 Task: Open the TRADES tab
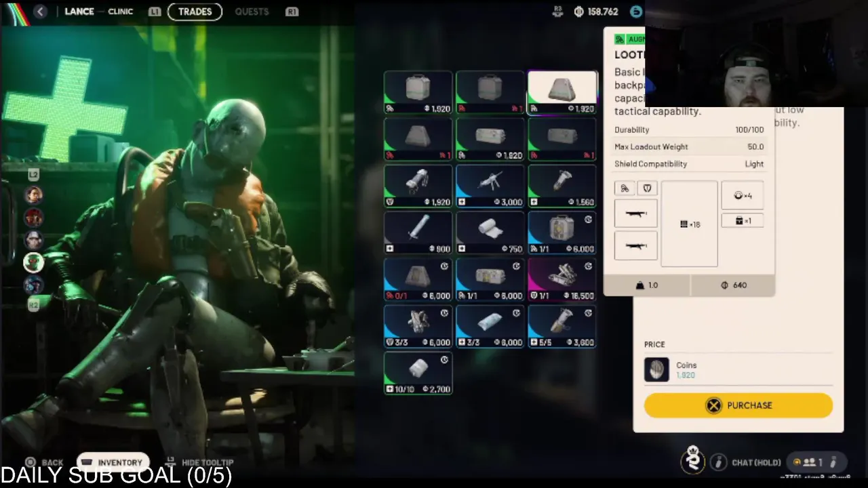point(195,12)
